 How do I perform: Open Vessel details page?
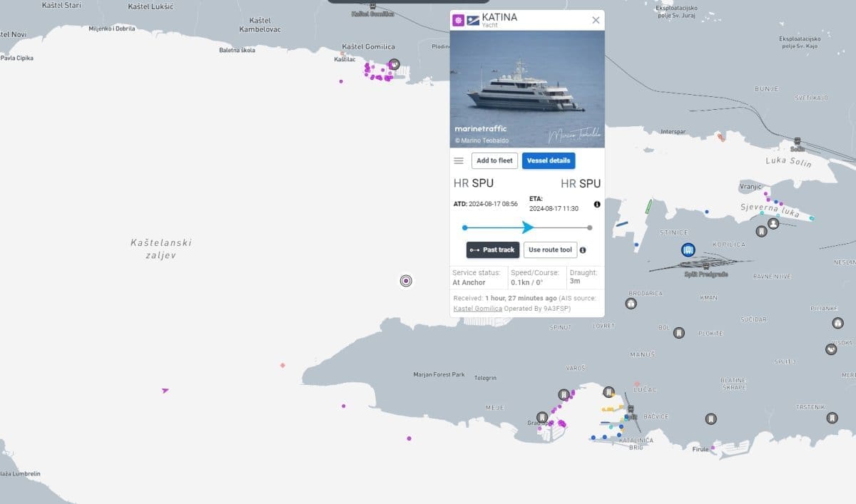point(549,161)
